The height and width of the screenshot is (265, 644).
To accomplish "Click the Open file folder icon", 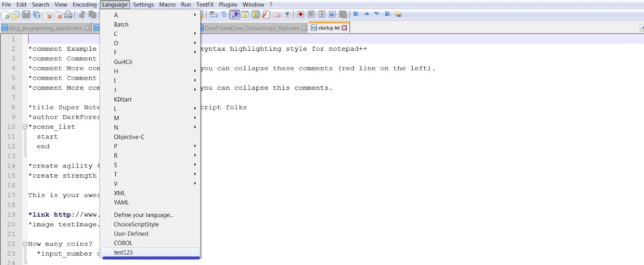I will [16, 14].
